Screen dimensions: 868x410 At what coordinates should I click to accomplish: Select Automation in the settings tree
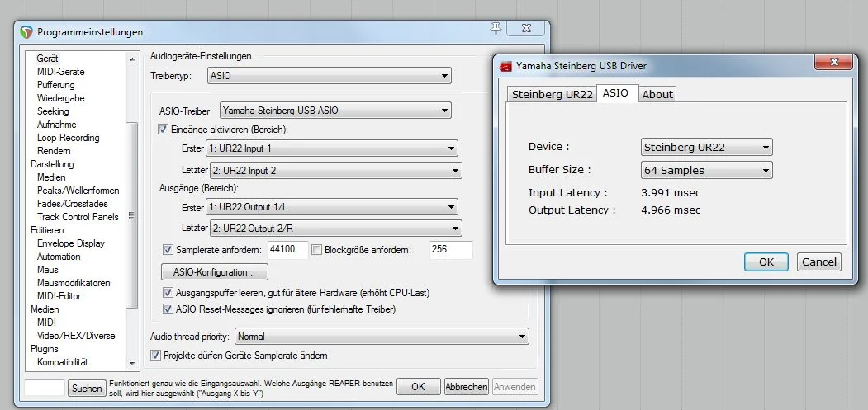coord(59,257)
